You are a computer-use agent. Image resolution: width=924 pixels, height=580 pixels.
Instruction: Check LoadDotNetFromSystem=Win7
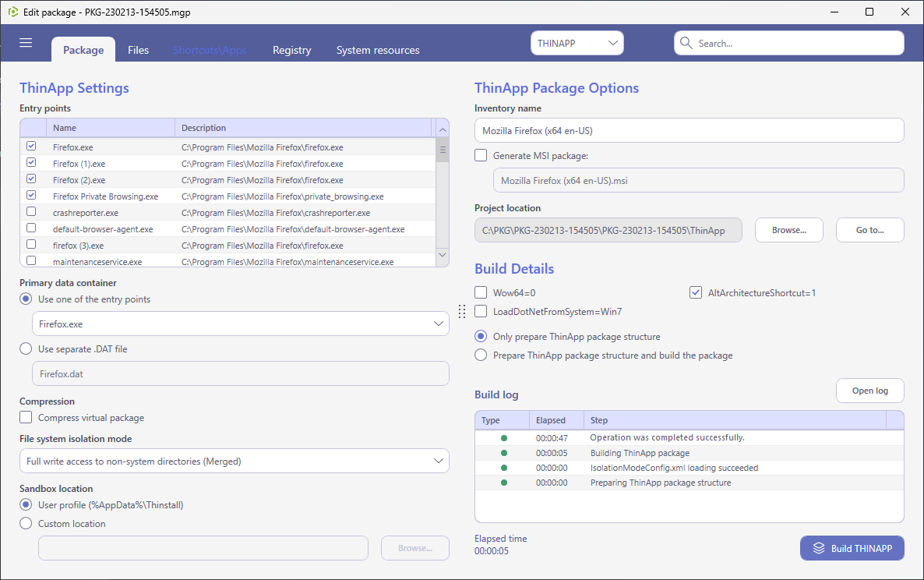click(x=481, y=311)
